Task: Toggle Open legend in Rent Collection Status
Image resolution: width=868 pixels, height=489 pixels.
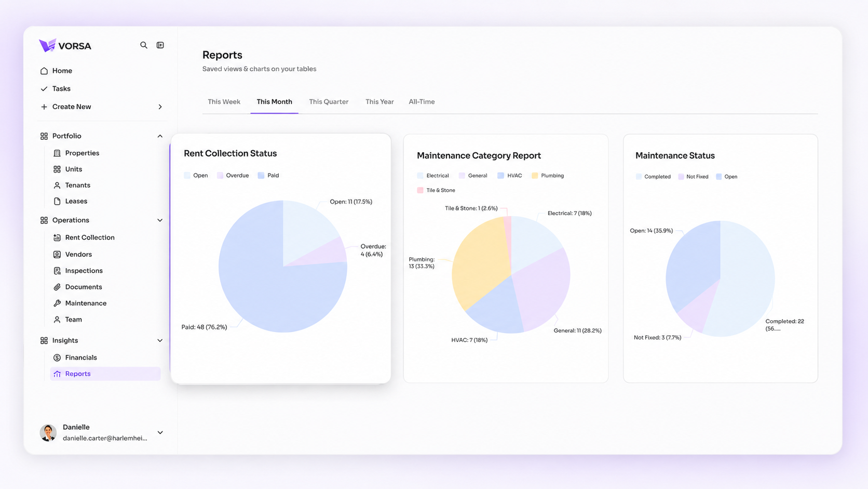Action: (x=196, y=176)
